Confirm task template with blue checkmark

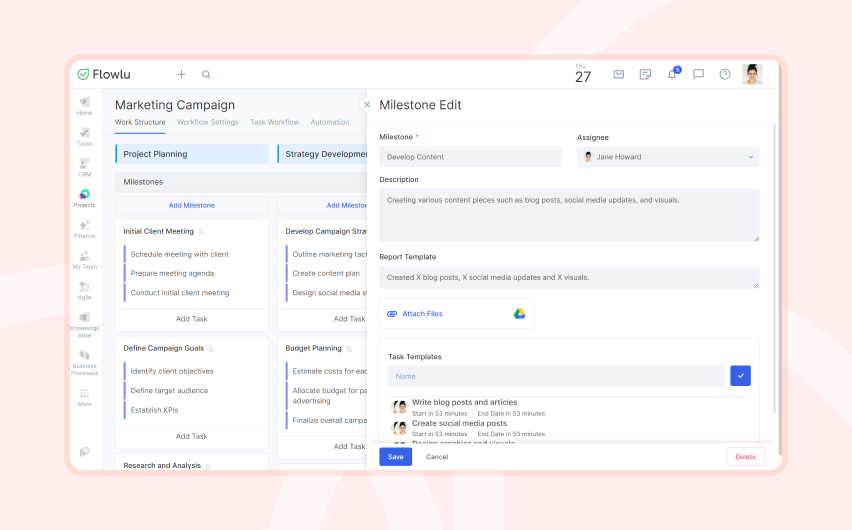click(x=740, y=376)
